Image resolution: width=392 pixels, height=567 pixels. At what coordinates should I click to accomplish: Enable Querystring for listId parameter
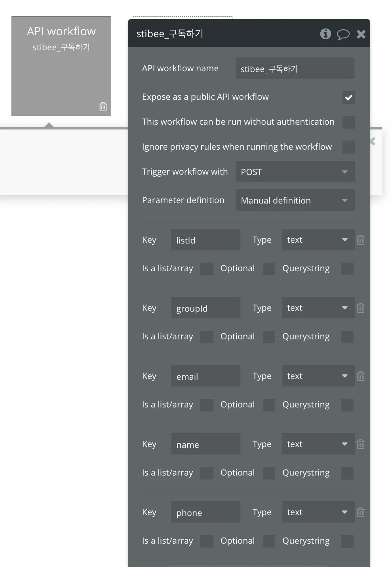[x=347, y=269]
